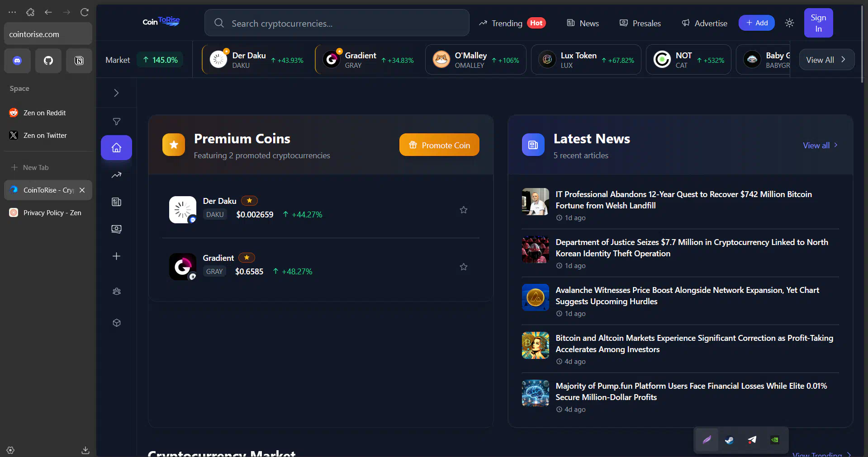Image resolution: width=868 pixels, height=457 pixels.
Task: Open the Notion pinned shortcut icon
Action: [x=79, y=61]
